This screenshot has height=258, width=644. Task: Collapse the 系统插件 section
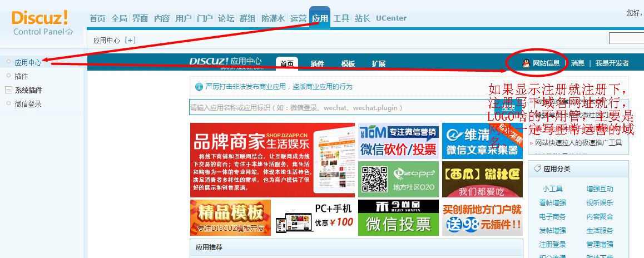pyautogui.click(x=8, y=91)
